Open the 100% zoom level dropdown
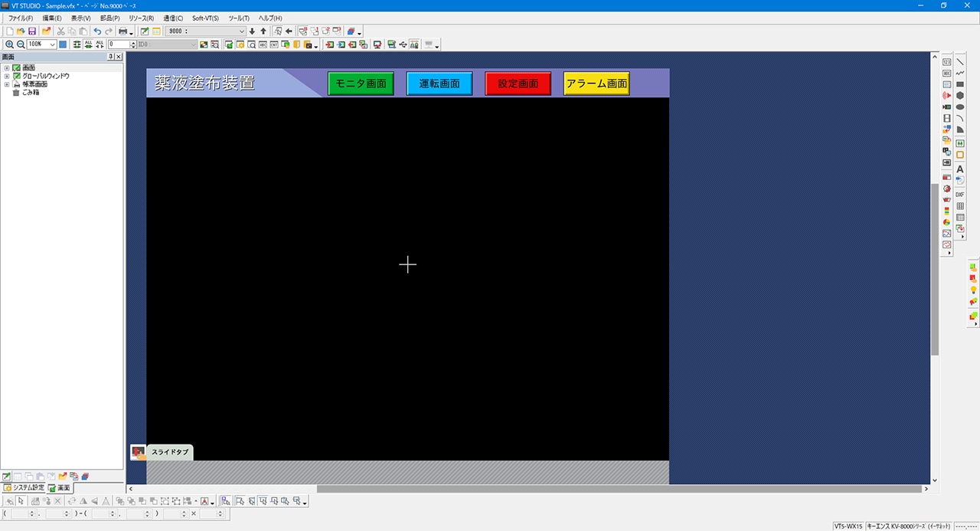 [52, 44]
